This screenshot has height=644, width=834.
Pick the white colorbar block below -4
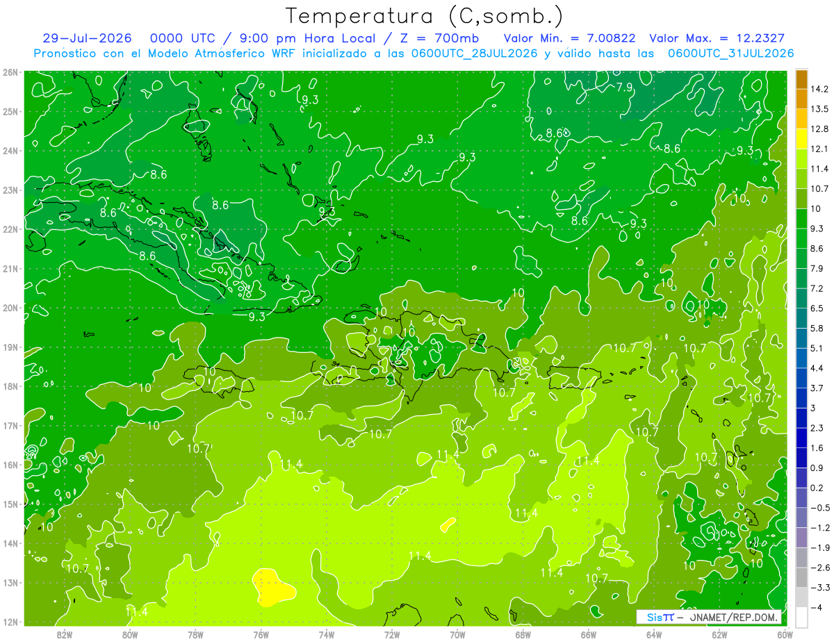click(801, 618)
